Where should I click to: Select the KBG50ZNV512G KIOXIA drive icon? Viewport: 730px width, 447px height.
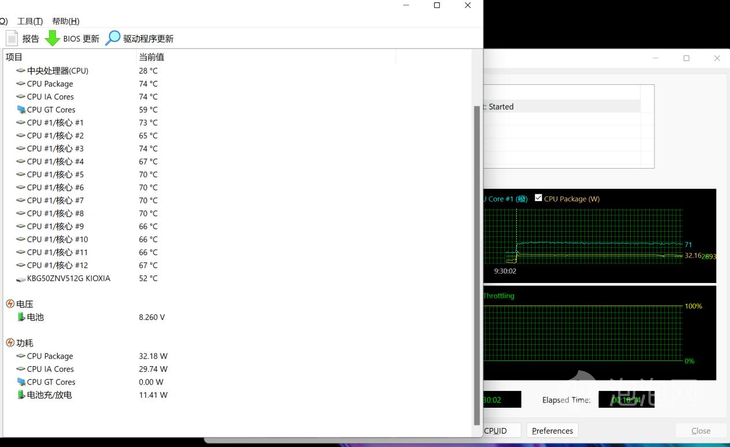(21, 279)
